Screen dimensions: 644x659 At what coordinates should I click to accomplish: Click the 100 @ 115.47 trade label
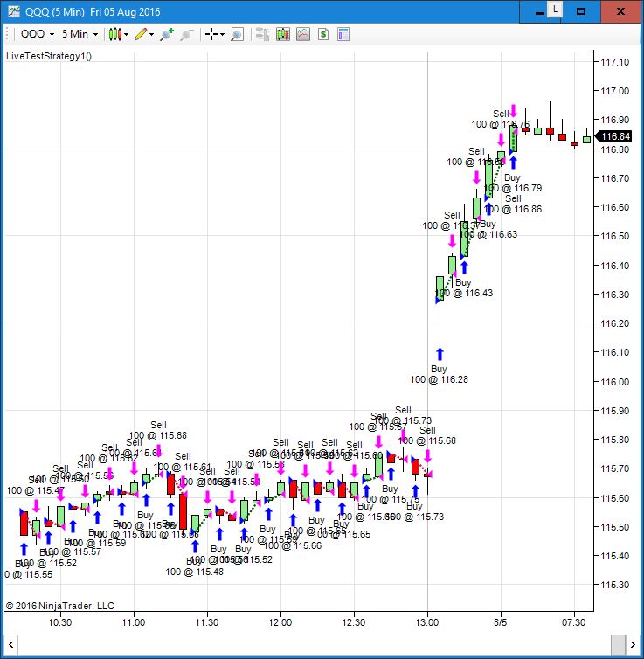[x=35, y=490]
